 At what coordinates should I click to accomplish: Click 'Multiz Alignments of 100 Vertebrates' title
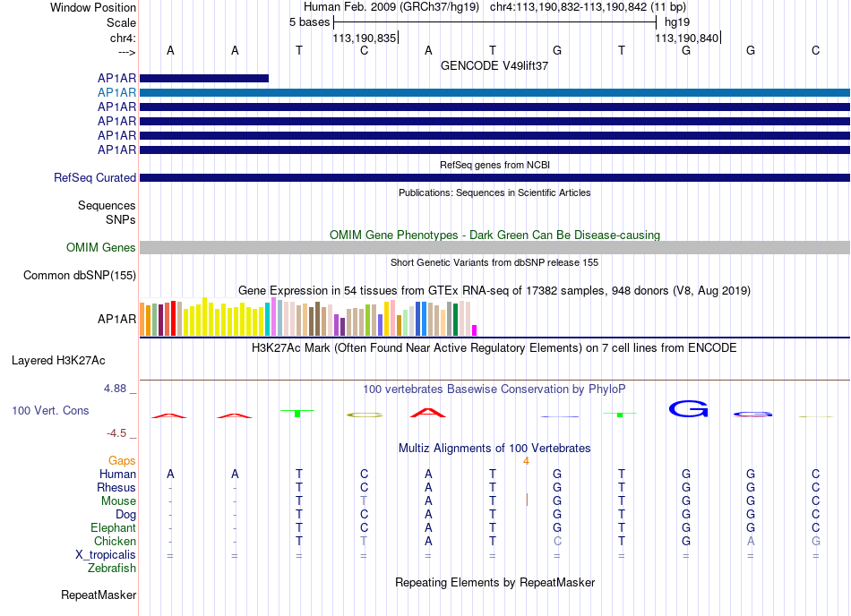(x=494, y=449)
